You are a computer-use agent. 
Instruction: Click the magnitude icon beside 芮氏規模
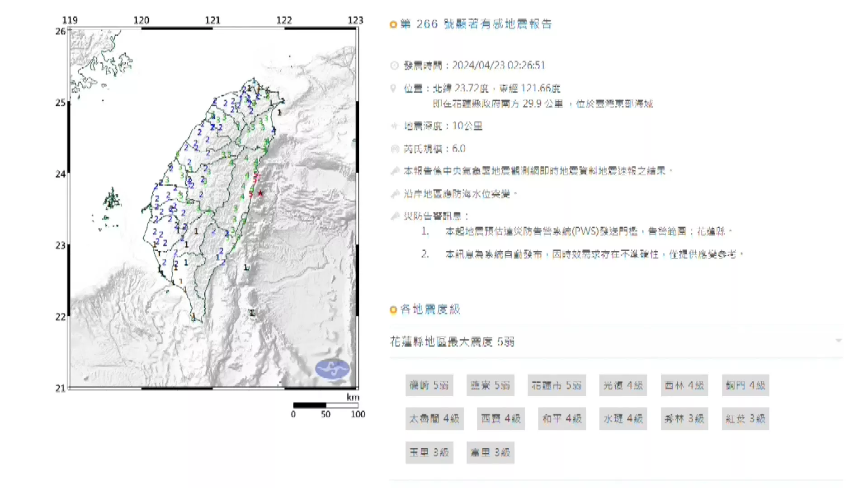[395, 149]
